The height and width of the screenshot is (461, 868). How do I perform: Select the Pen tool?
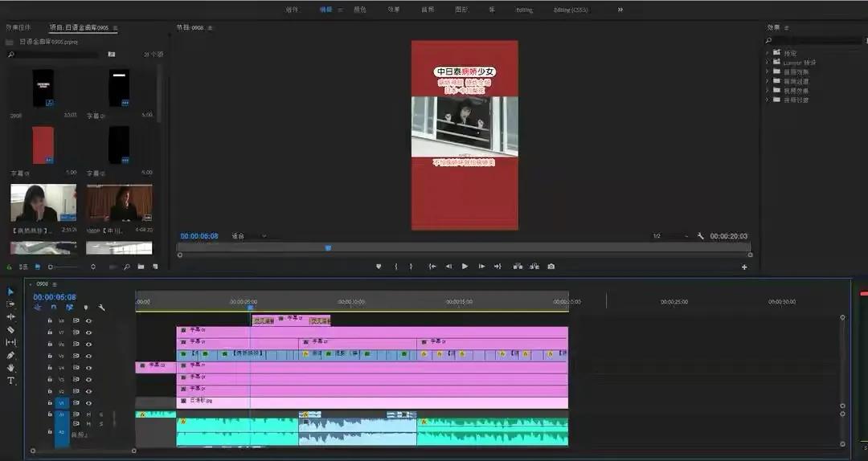[x=11, y=355]
